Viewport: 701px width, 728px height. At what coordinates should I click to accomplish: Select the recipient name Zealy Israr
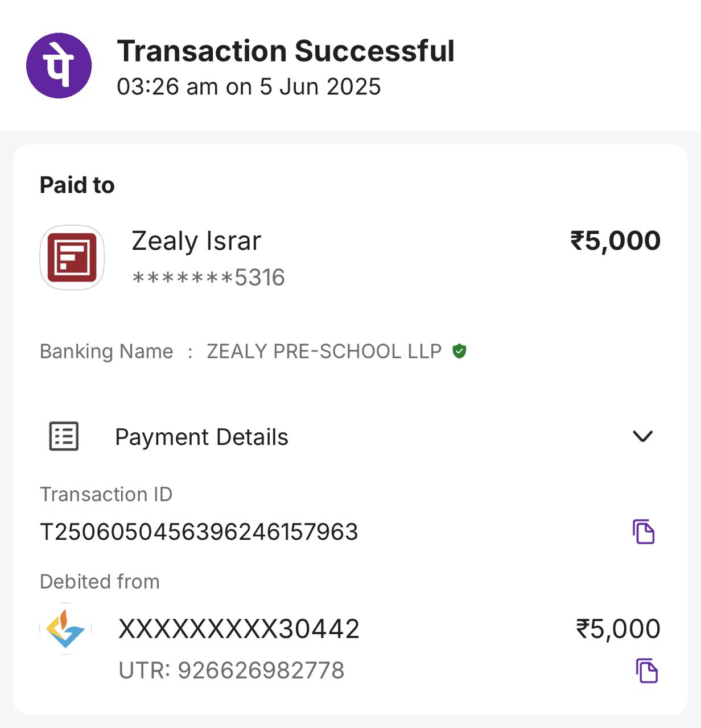(x=196, y=241)
